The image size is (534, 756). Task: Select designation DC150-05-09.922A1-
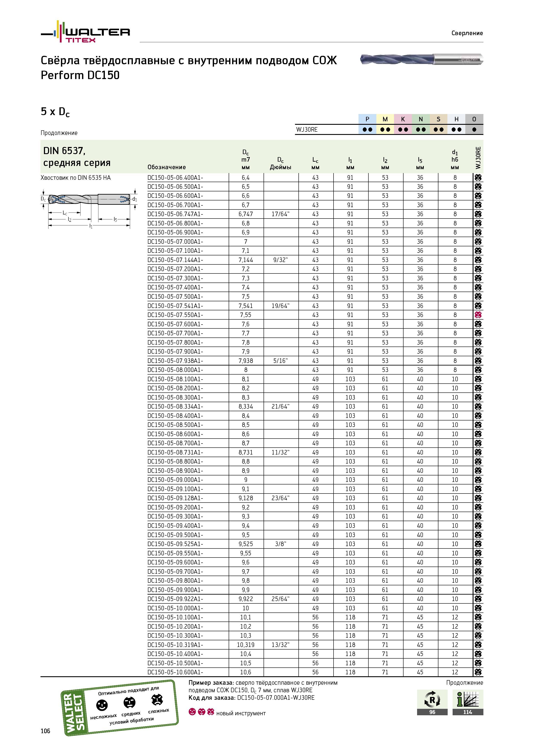tap(175, 599)
